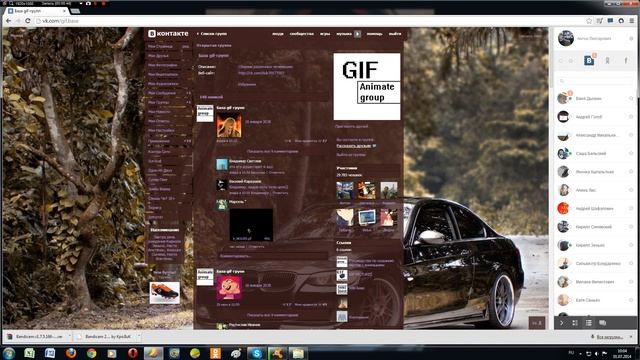
Task: Open the fiery portrait post image
Action: [x=229, y=126]
